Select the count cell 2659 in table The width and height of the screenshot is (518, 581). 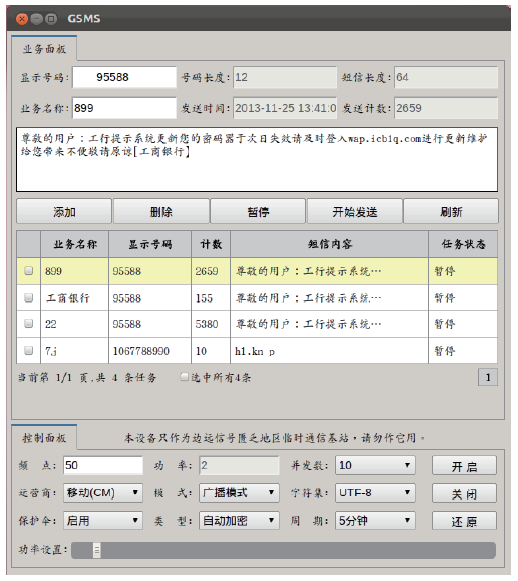pyautogui.click(x=211, y=271)
